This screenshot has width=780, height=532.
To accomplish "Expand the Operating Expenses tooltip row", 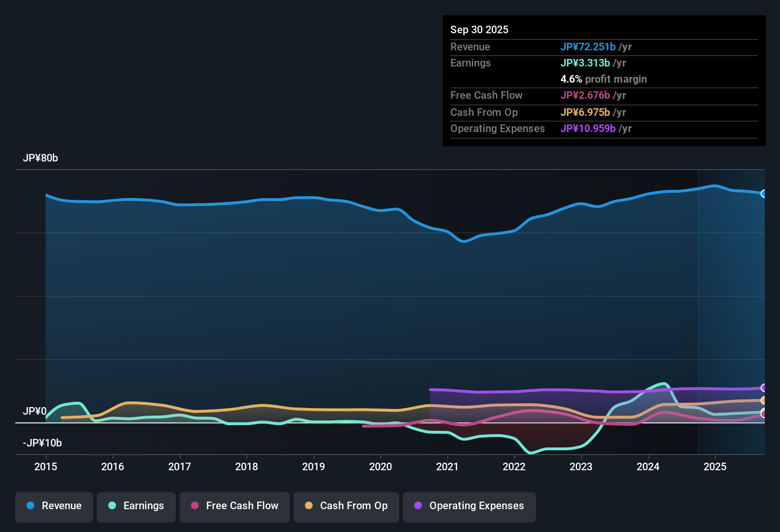I will (497, 128).
